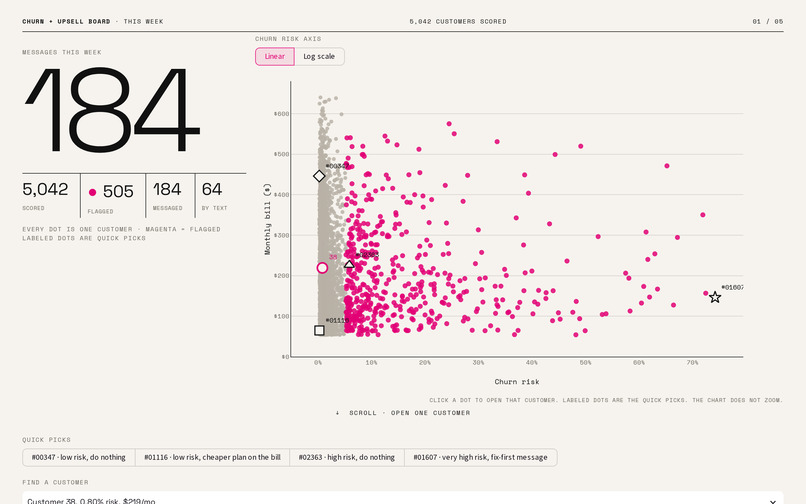Click the triangle marker for customer #02363

(x=349, y=264)
